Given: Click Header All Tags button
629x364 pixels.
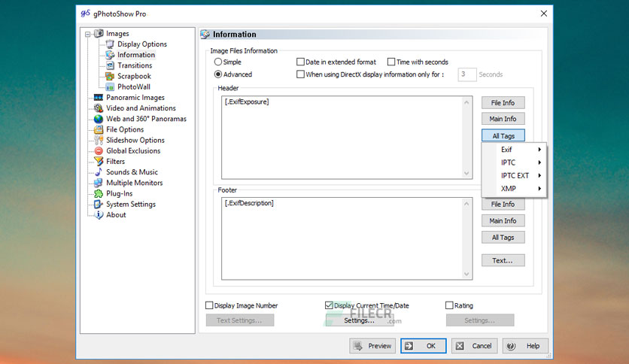Looking at the screenshot, I should (503, 135).
